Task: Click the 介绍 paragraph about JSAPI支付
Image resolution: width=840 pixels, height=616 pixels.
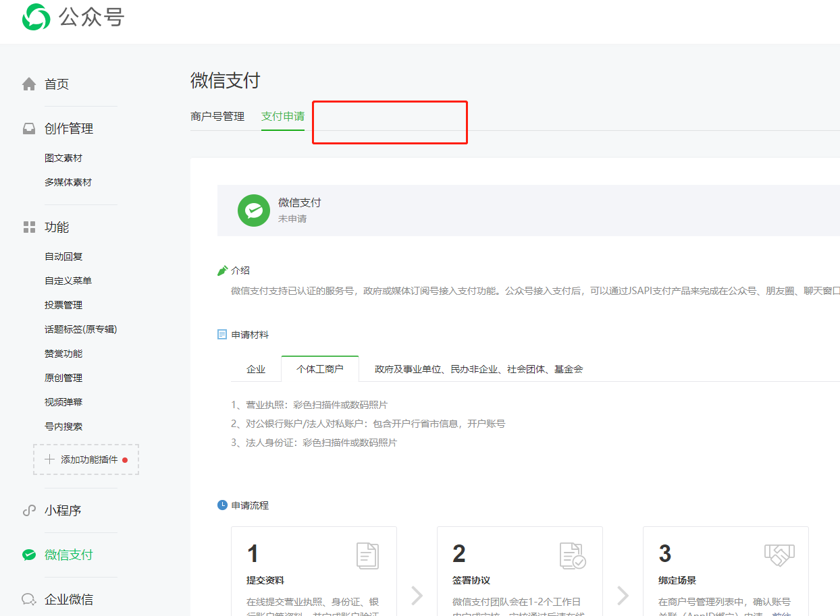Action: (x=535, y=291)
